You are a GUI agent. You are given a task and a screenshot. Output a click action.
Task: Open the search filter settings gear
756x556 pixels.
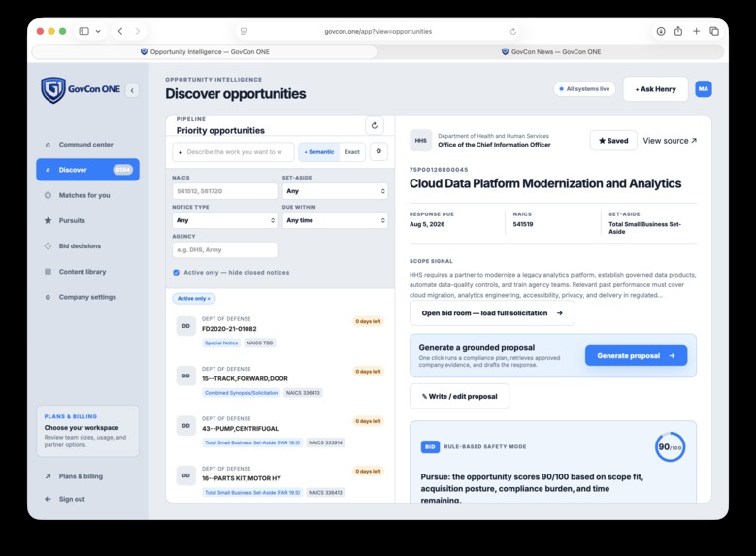click(x=378, y=151)
